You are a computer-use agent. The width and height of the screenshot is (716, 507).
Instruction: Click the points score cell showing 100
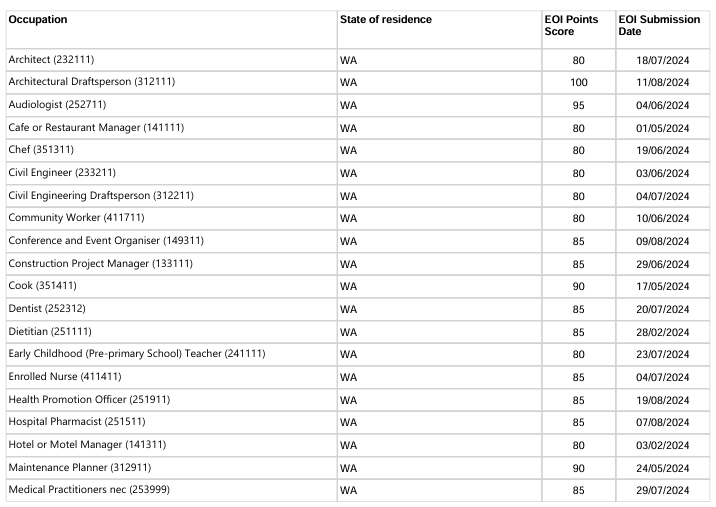(578, 82)
